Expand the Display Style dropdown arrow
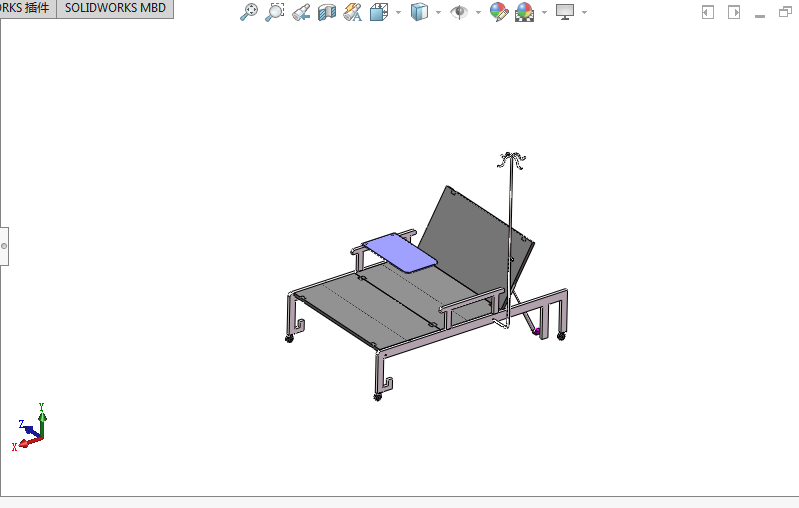The height and width of the screenshot is (508, 799). coord(438,12)
